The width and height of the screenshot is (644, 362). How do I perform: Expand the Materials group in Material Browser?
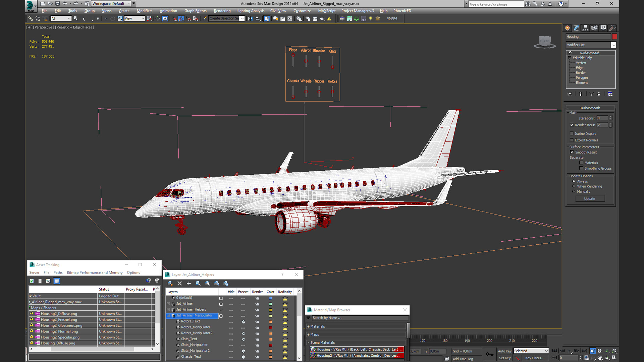click(308, 326)
